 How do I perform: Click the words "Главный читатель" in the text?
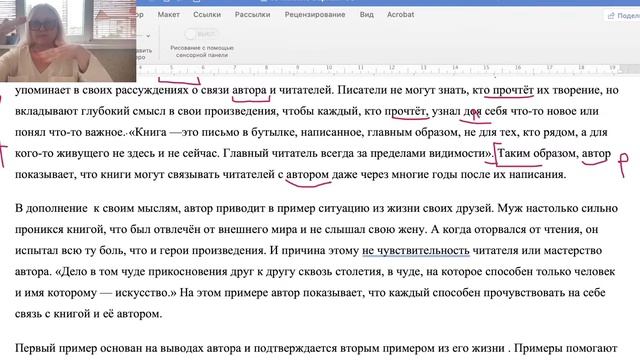tap(270, 153)
